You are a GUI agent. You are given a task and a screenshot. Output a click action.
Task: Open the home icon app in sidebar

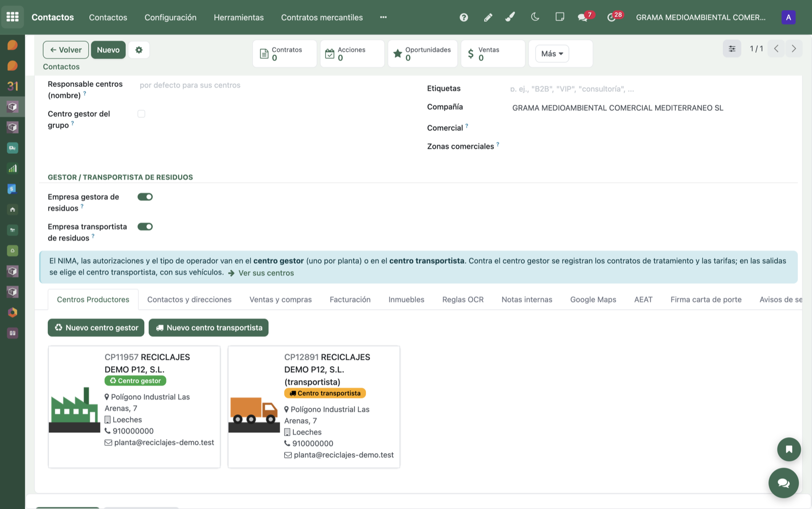pyautogui.click(x=13, y=209)
